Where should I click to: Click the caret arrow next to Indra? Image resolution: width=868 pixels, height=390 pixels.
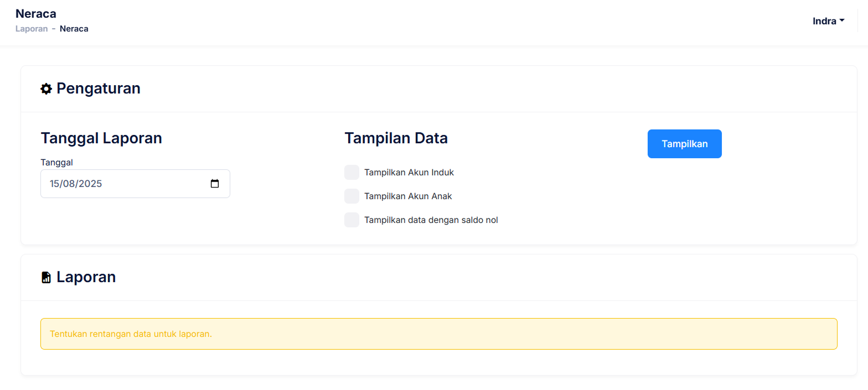tap(842, 20)
